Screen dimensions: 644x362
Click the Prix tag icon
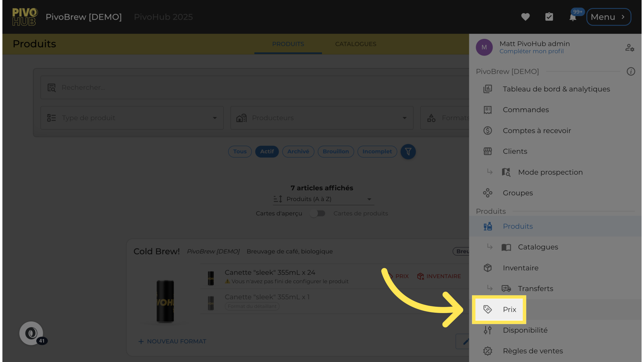[487, 309]
